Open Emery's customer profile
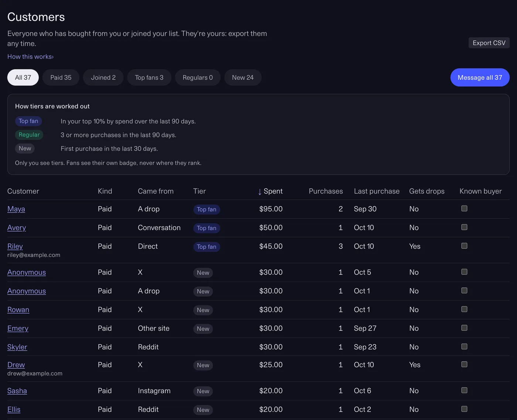 click(x=18, y=328)
